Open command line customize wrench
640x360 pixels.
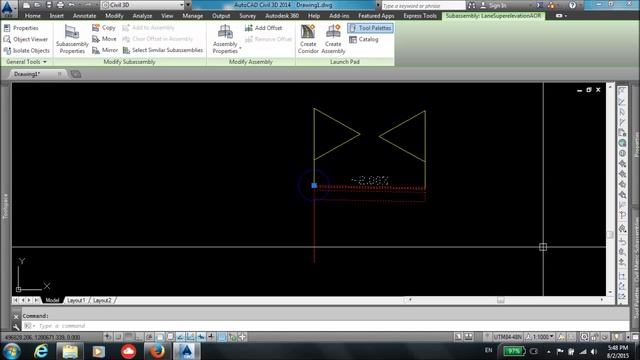[x=16, y=326]
